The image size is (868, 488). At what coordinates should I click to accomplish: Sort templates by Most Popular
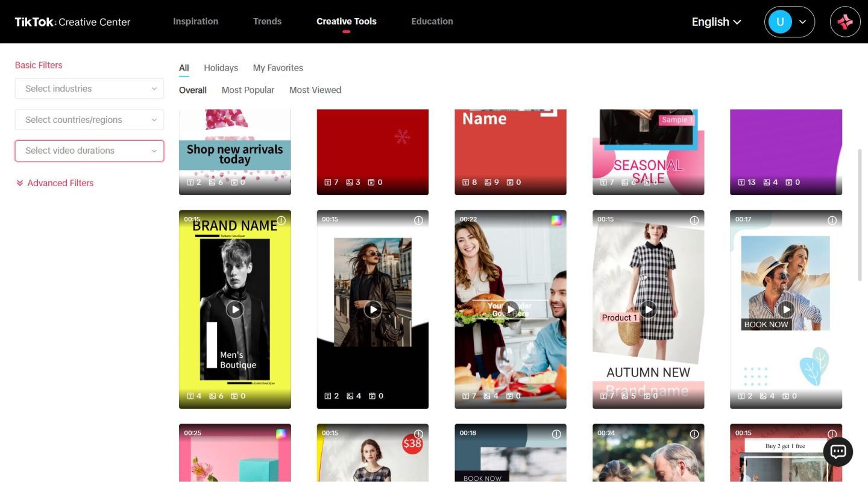pos(248,90)
